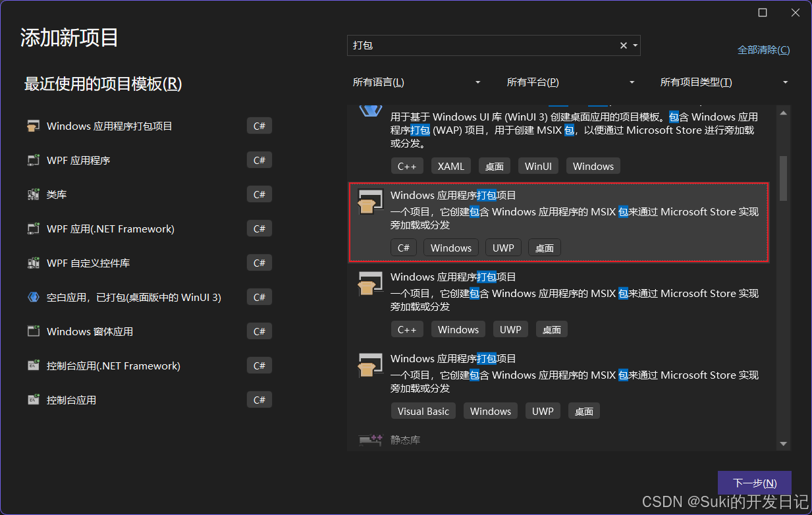Click the XAML tag on WinUI template
The width and height of the screenshot is (812, 515).
click(451, 166)
